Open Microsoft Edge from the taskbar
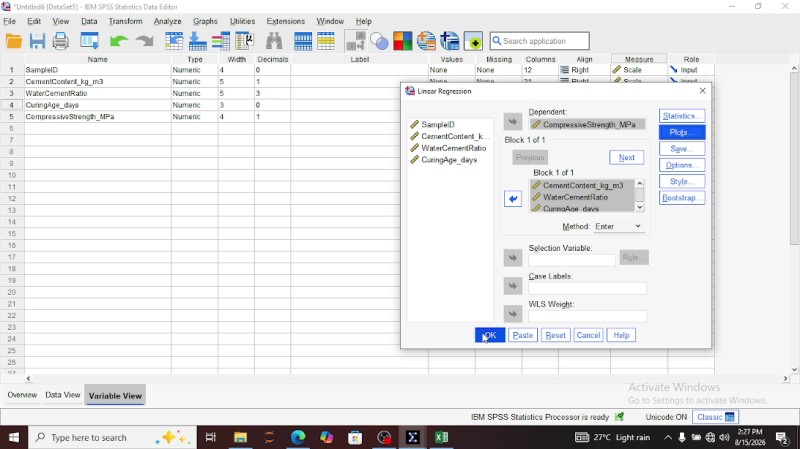The height and width of the screenshot is (449, 800). (298, 437)
